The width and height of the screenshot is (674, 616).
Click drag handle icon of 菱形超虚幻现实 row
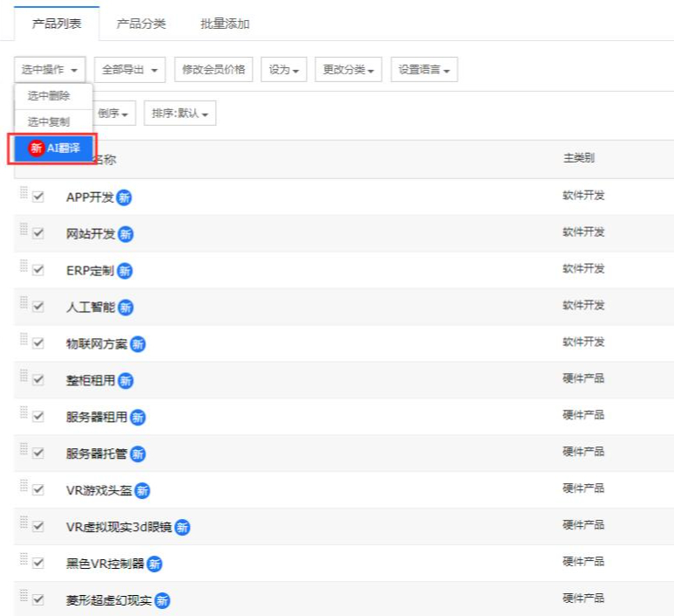[24, 595]
